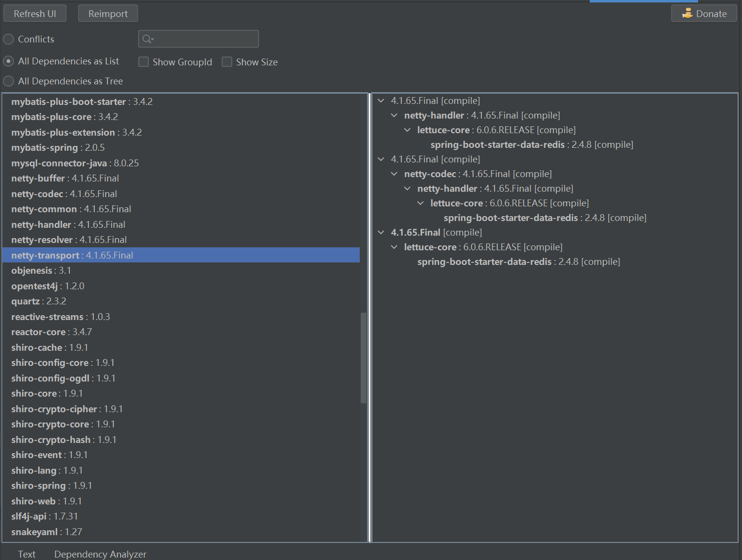Select mybatis-plus-extension in the dependency list

click(181, 132)
